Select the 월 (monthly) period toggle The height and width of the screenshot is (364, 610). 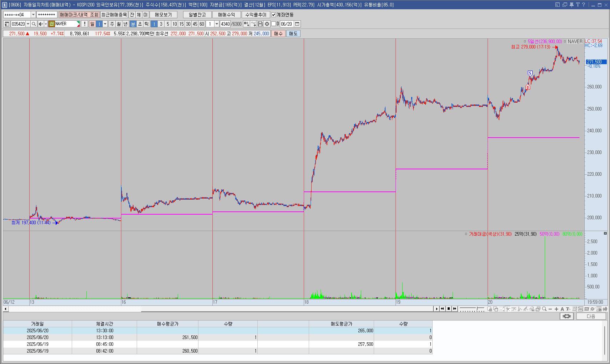[119, 24]
